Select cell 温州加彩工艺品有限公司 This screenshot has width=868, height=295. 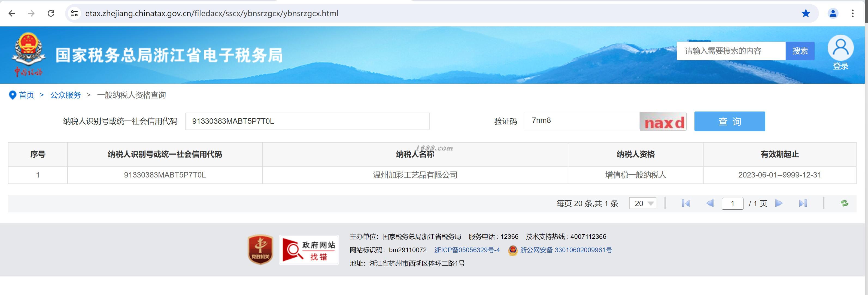click(x=415, y=175)
